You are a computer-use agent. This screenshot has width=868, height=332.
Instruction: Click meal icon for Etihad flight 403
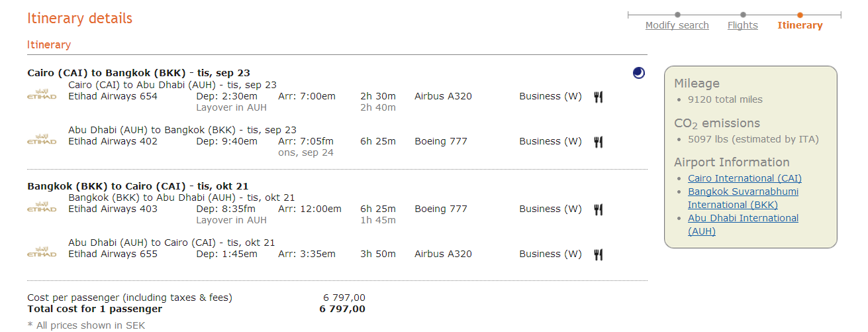tap(599, 209)
